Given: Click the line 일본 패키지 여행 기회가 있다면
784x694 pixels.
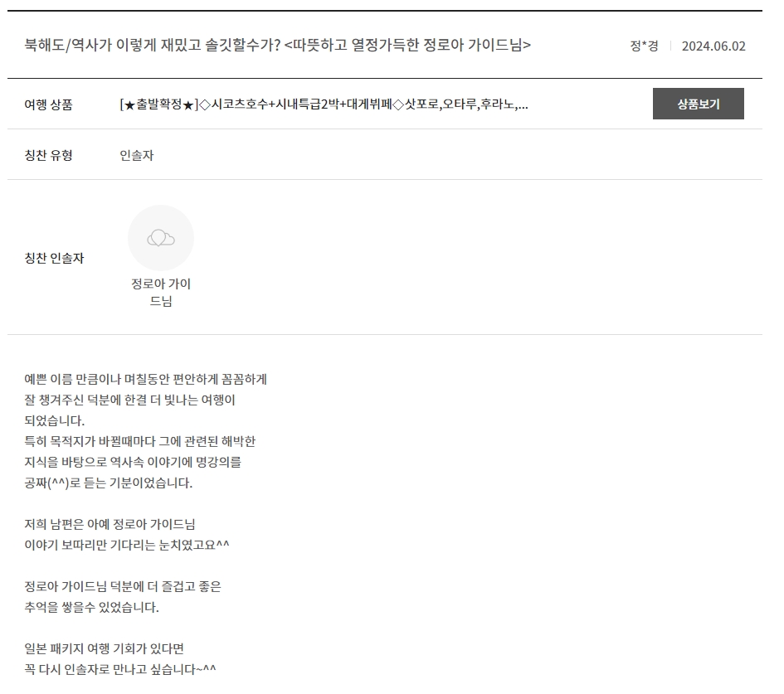Looking at the screenshot, I should tap(104, 649).
